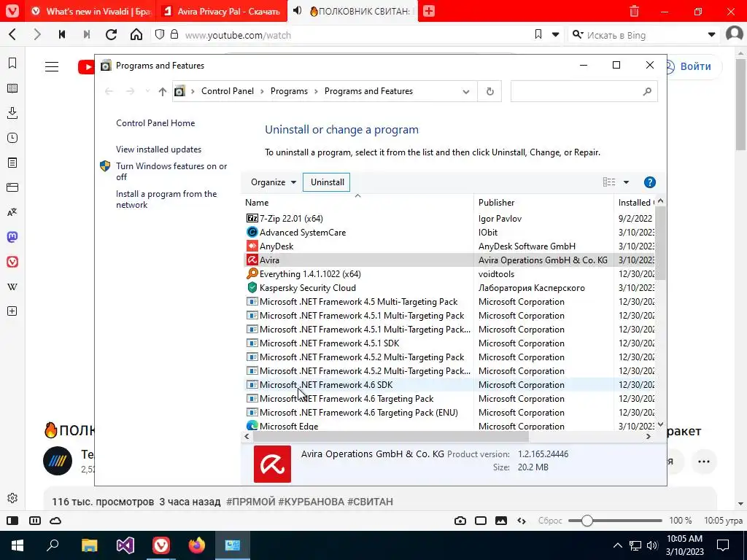The height and width of the screenshot is (560, 747).
Task: Open View installed updates link
Action: click(x=158, y=149)
